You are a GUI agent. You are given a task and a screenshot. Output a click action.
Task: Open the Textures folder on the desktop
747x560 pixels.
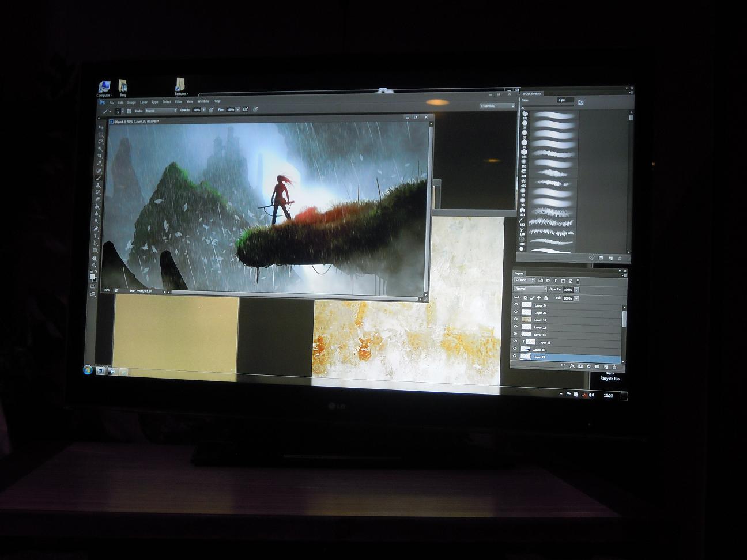tap(180, 86)
